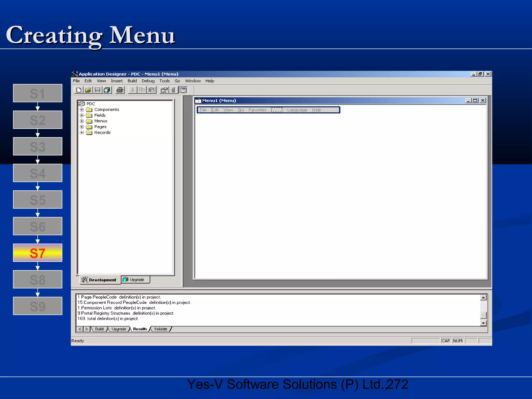532x399 pixels.
Task: Expand the Records tree node
Action: click(82, 132)
